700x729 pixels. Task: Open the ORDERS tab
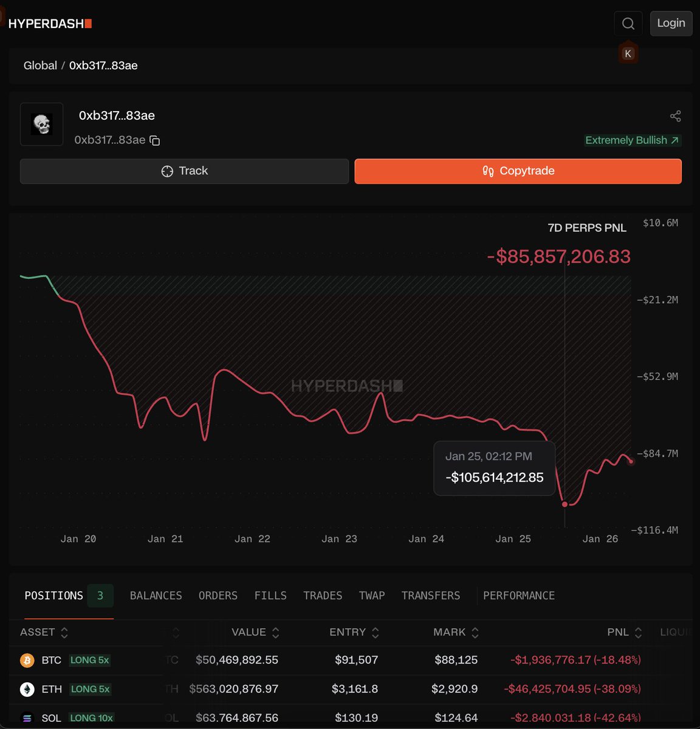(x=218, y=595)
